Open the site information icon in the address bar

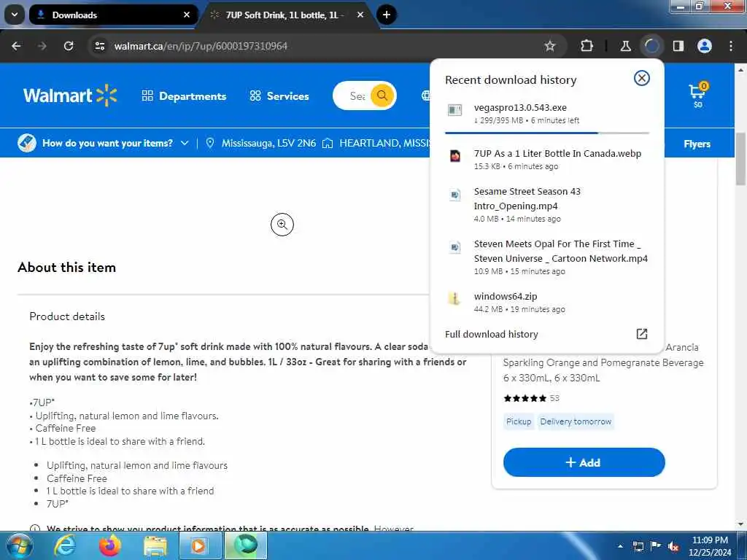coord(99,46)
